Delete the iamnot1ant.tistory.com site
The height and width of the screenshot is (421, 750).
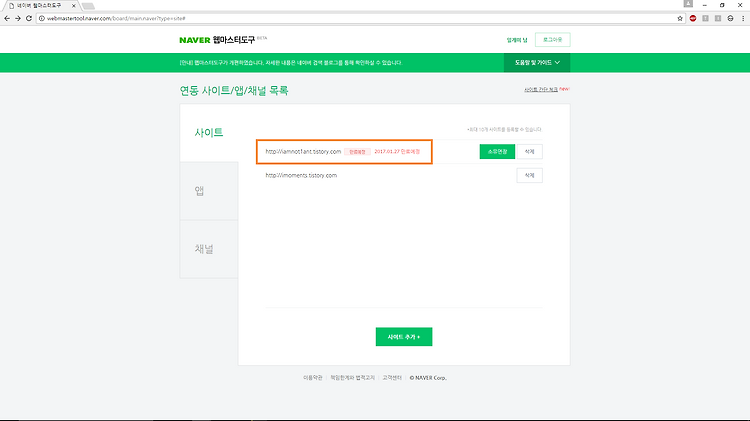pyautogui.click(x=529, y=152)
